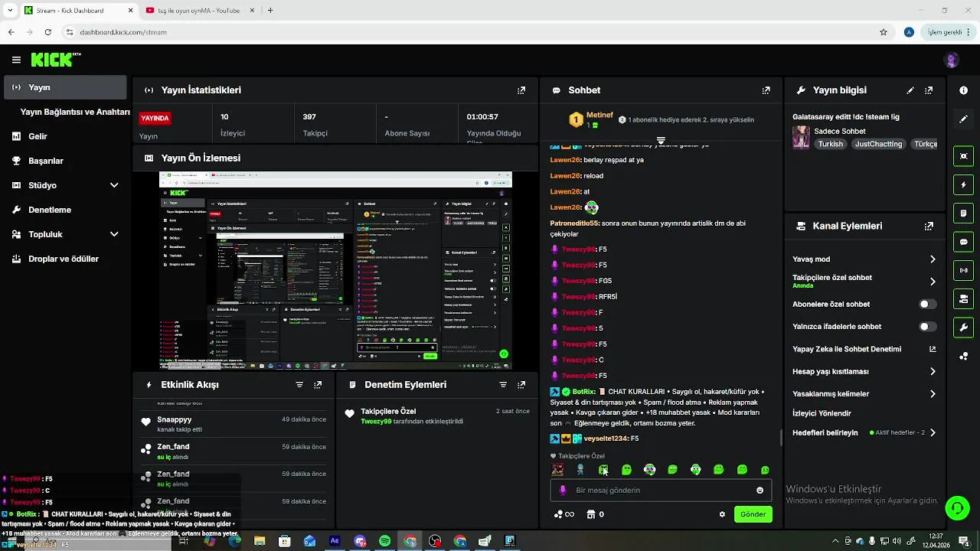Click İzleyici Yönlendir in Kanal Eylemleri
Image resolution: width=980 pixels, height=551 pixels.
click(822, 413)
